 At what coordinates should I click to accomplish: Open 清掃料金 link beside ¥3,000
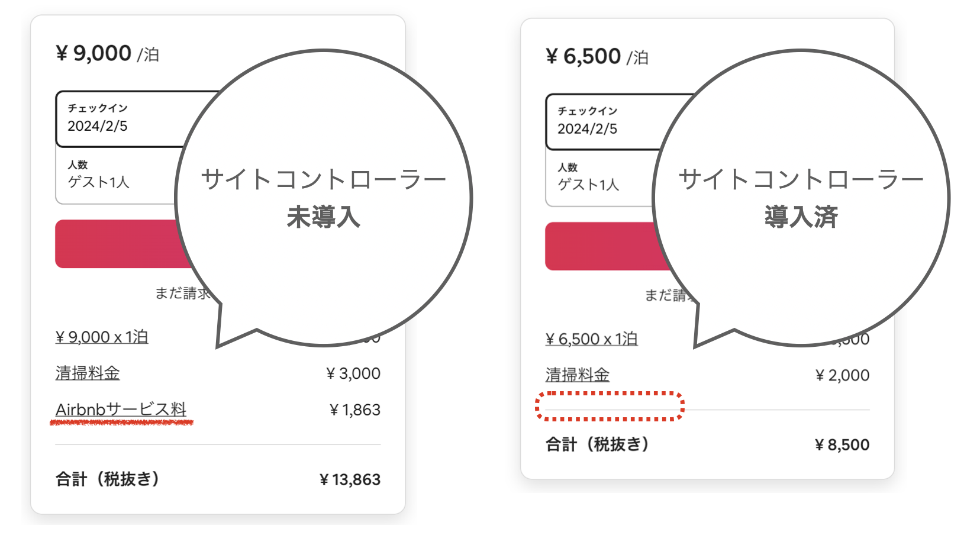tap(88, 373)
